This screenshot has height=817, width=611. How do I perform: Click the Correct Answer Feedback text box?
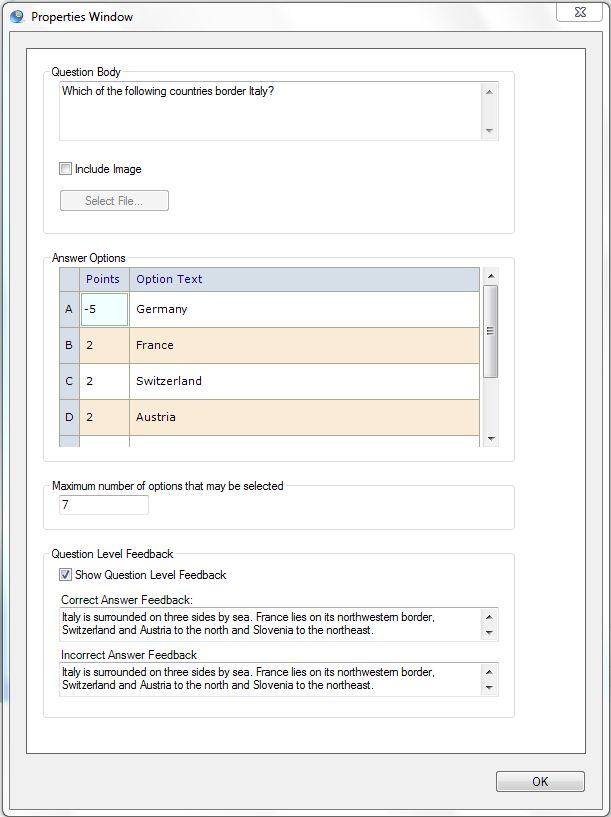click(x=270, y=624)
